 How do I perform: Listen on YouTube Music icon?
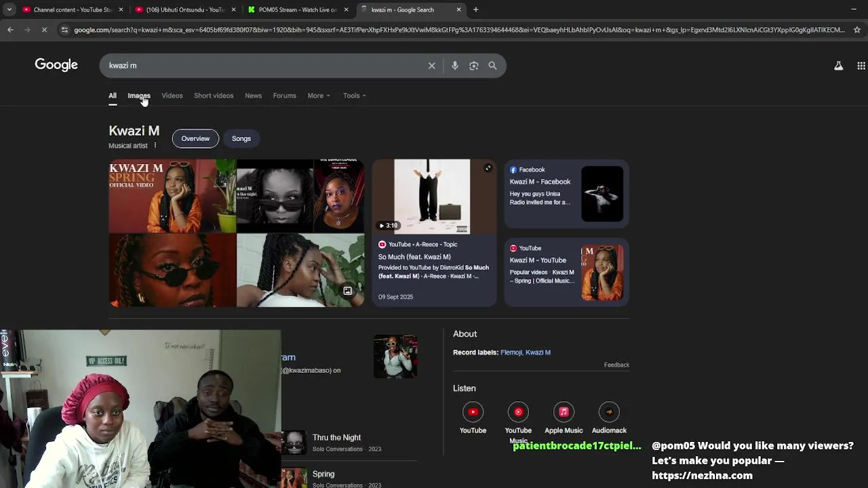(x=518, y=412)
